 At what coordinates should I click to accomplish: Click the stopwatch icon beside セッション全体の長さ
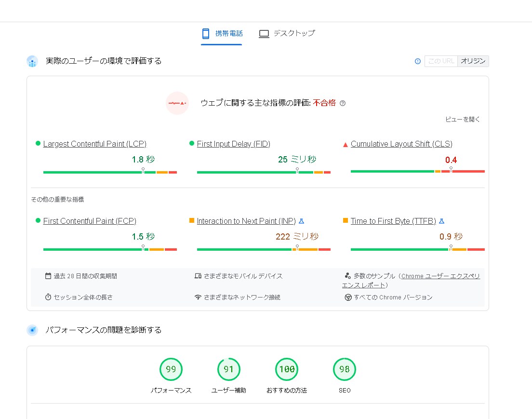tap(48, 297)
